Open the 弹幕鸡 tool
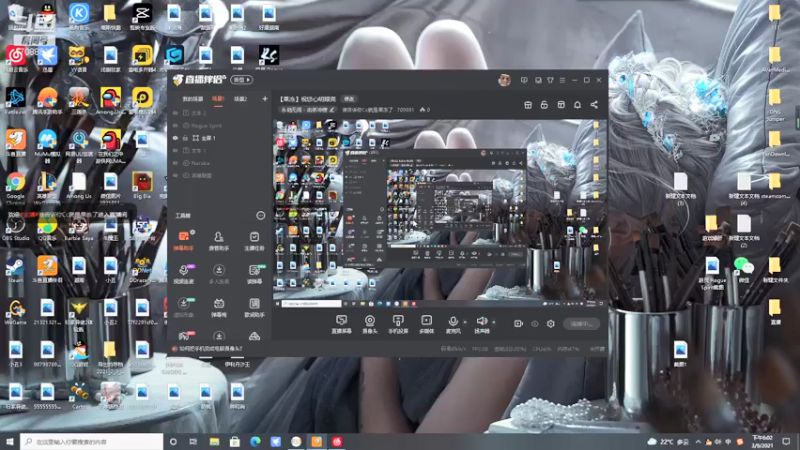This screenshot has width=800, height=450. click(x=219, y=307)
